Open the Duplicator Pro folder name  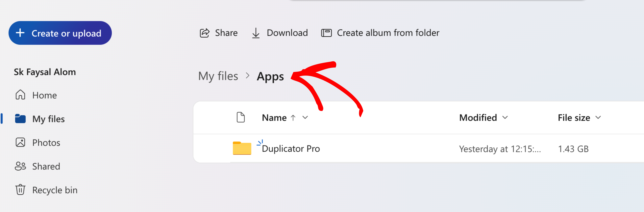tap(291, 149)
